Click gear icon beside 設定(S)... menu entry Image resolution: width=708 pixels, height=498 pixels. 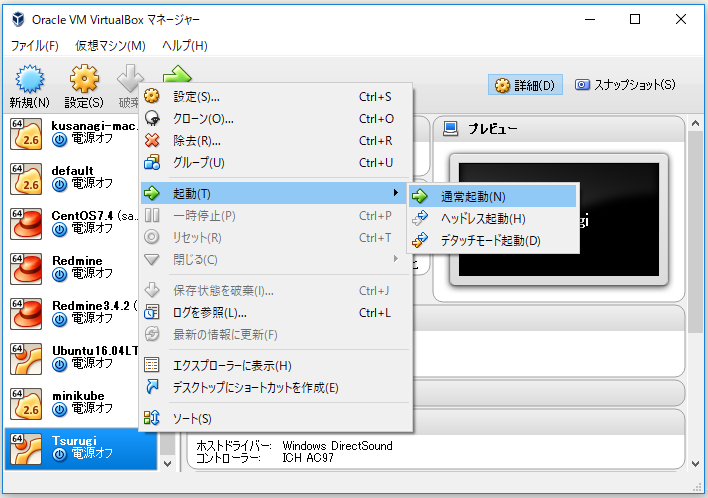152,96
